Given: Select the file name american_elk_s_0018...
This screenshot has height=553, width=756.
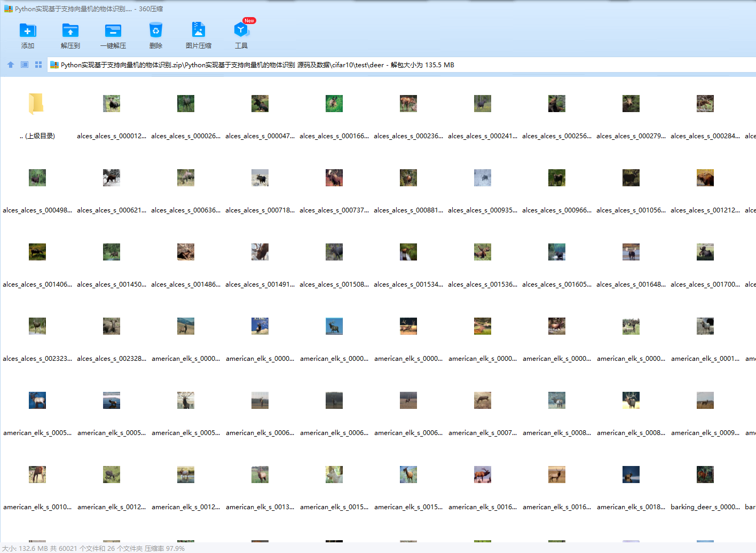Looking at the screenshot, I should (x=631, y=507).
